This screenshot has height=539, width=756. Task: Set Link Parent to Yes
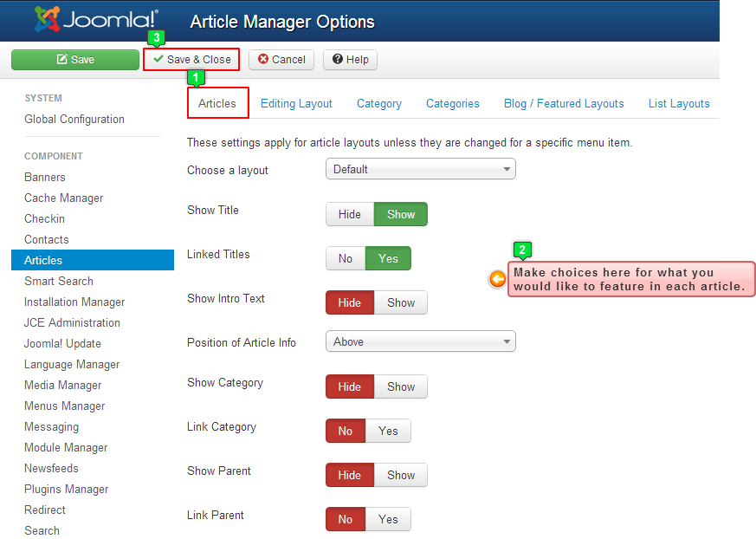[388, 519]
